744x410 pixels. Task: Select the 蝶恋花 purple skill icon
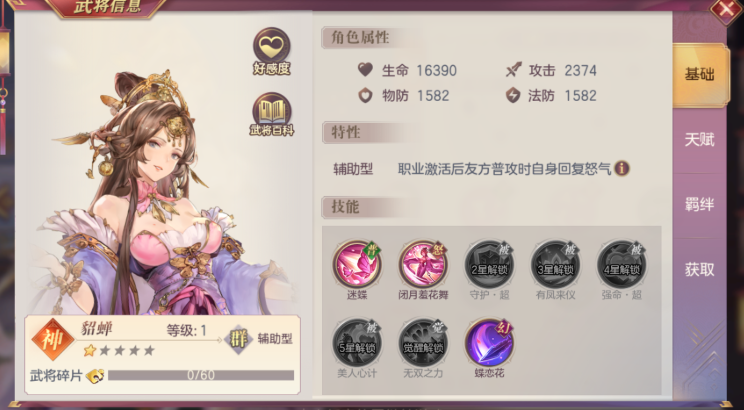489,342
